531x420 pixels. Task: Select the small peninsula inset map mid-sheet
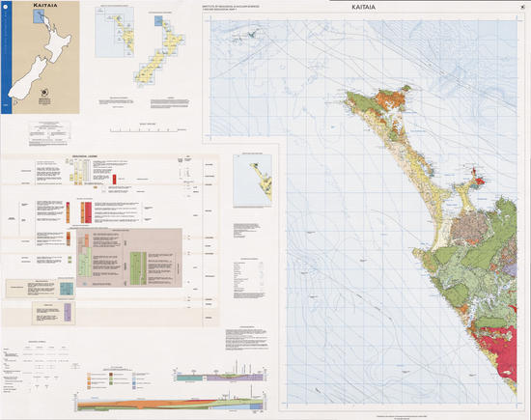(x=252, y=181)
